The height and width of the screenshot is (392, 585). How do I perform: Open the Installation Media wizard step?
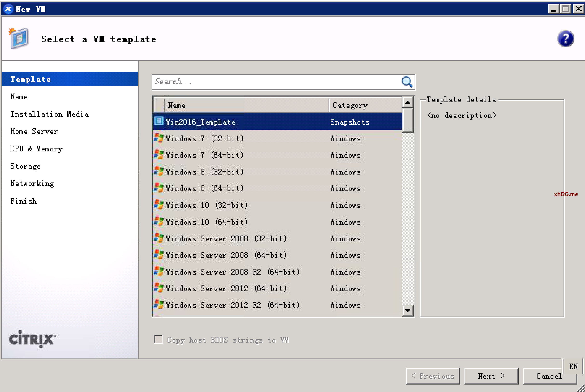coord(49,114)
